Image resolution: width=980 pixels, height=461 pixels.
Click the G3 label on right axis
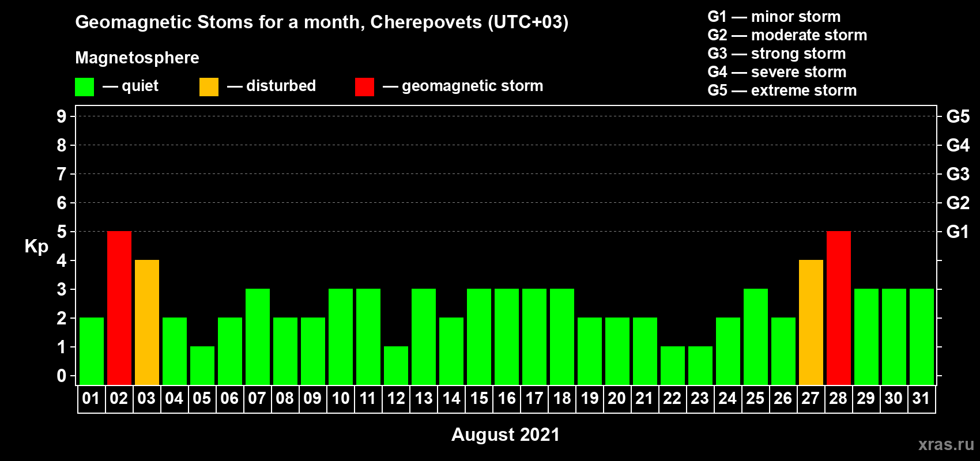(958, 174)
